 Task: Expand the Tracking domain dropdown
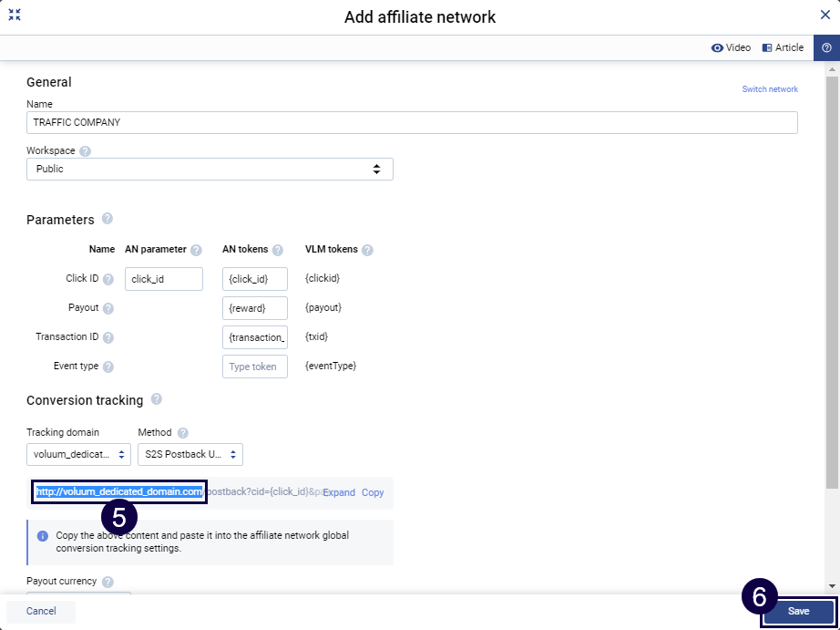(x=78, y=454)
